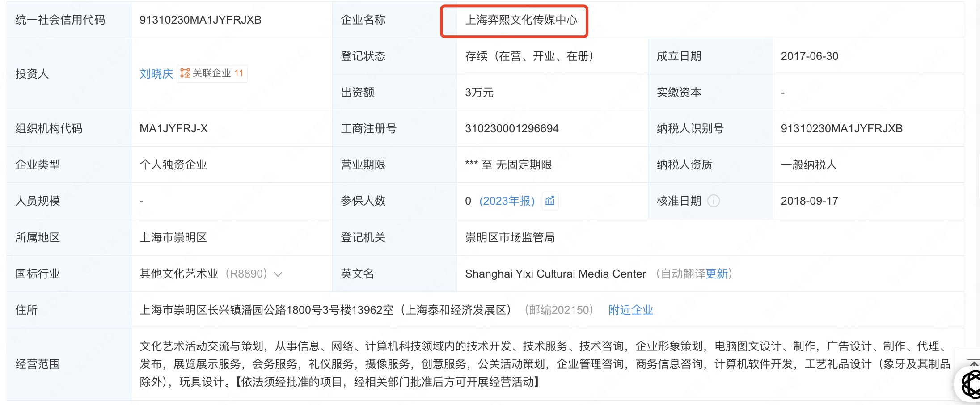Open the 2023年报 link
The height and width of the screenshot is (405, 980).
click(x=507, y=201)
